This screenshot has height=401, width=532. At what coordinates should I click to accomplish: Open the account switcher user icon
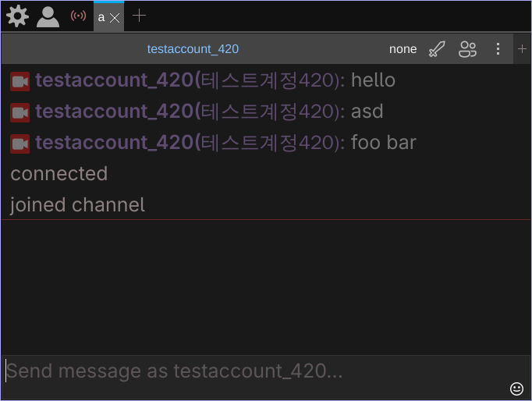coord(48,16)
